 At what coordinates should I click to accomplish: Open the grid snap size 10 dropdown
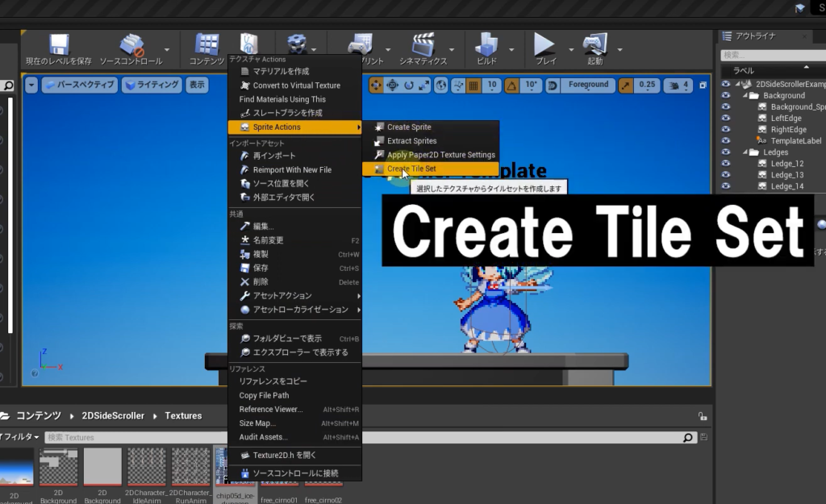[x=491, y=85]
